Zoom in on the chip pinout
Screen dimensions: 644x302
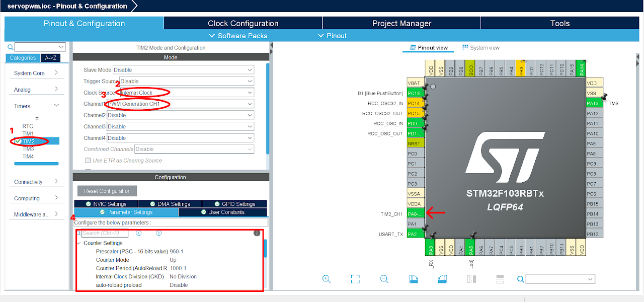pos(326,279)
